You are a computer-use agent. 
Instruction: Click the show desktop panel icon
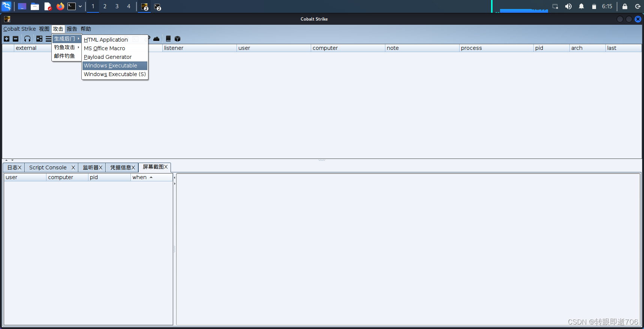pyautogui.click(x=22, y=6)
